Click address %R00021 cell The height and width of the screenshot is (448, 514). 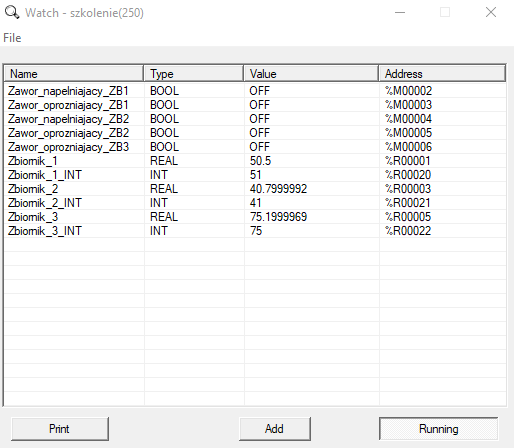click(408, 203)
